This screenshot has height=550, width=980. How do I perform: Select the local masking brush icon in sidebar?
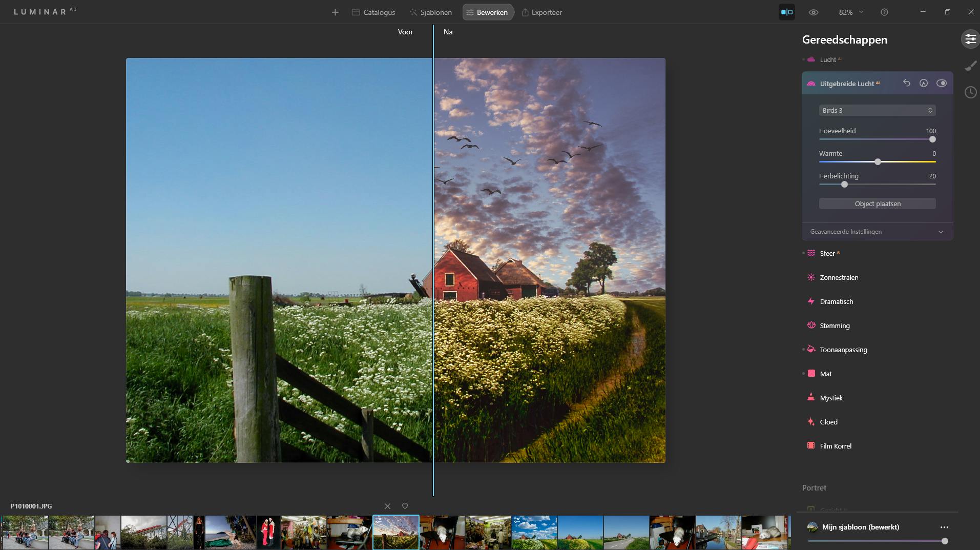coord(970,66)
